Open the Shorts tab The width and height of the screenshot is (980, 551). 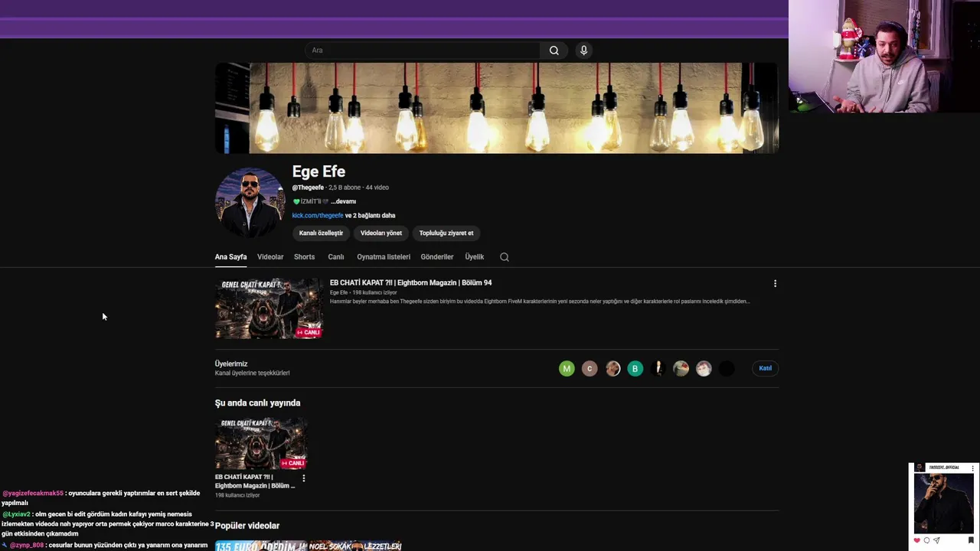(304, 257)
